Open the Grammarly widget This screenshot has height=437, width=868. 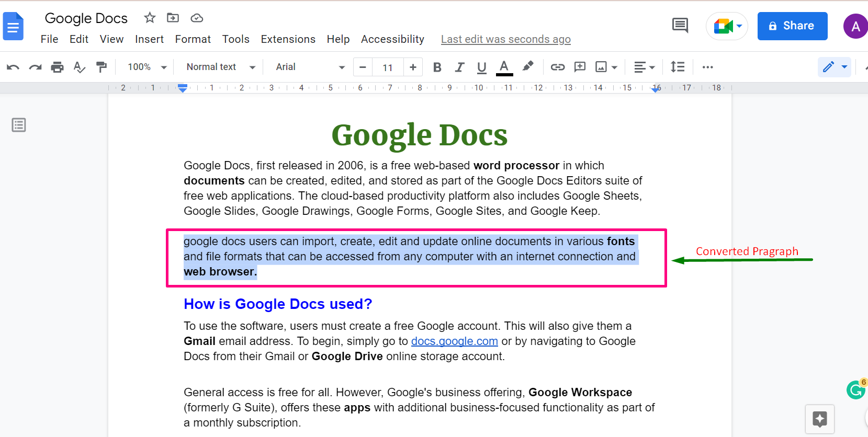point(856,389)
